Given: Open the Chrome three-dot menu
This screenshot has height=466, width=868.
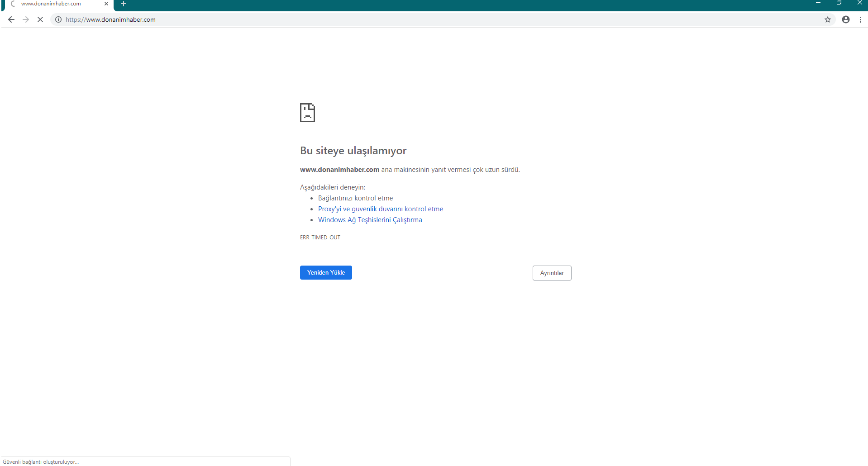Looking at the screenshot, I should coord(861,19).
